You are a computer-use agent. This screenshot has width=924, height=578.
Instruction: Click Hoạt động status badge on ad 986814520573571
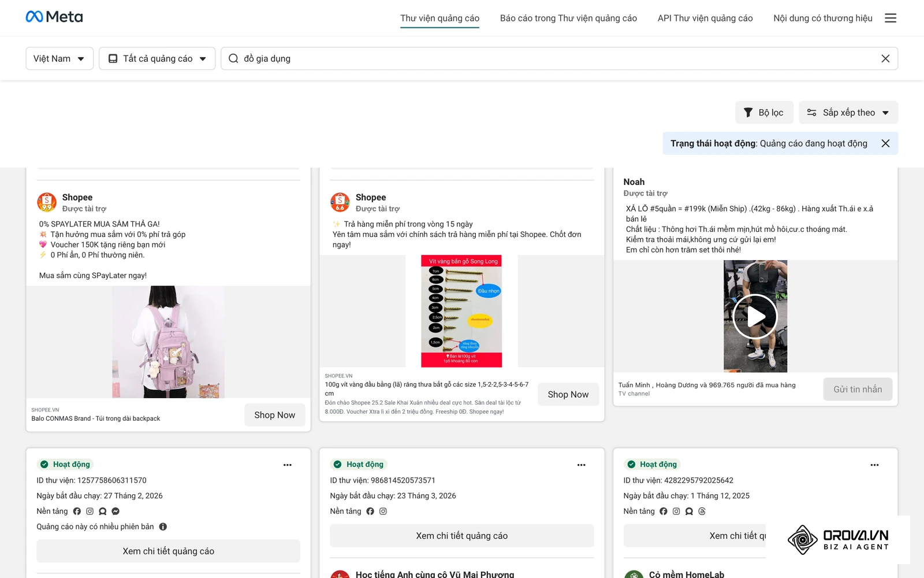358,464
